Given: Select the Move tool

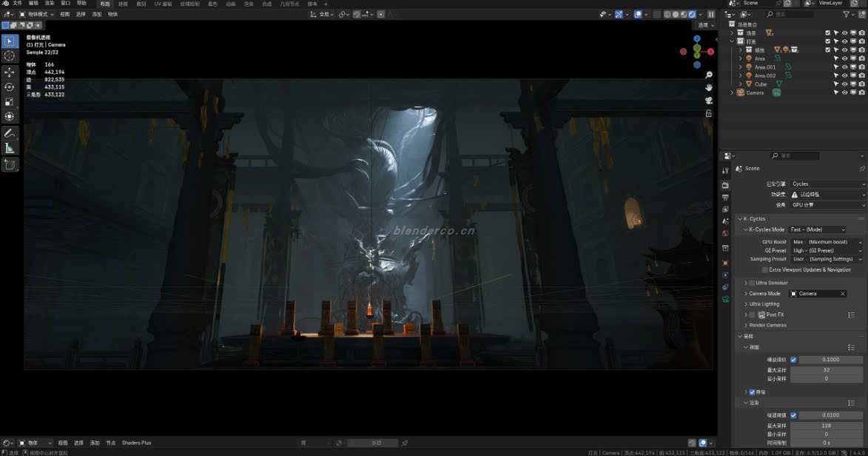Looking at the screenshot, I should [x=10, y=72].
